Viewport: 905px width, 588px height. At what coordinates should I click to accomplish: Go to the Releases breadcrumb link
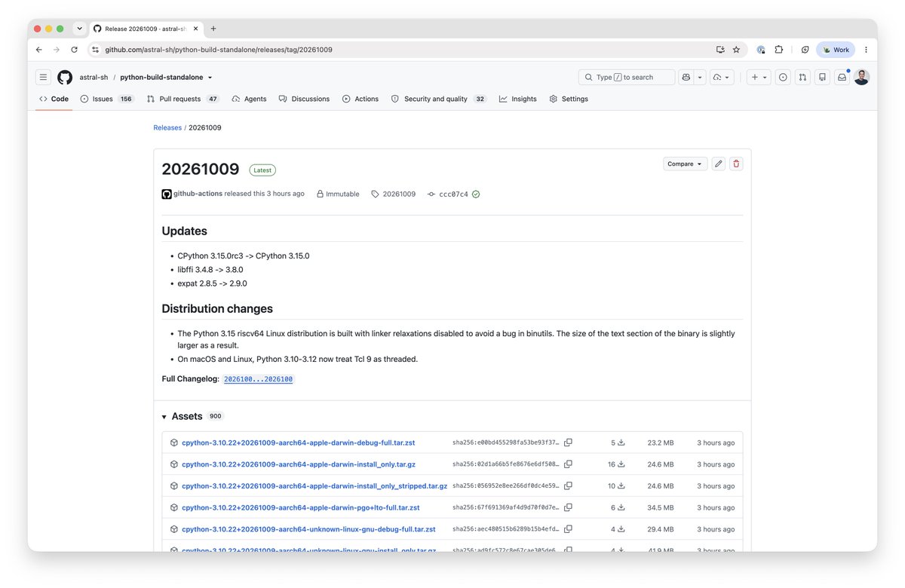pos(167,127)
